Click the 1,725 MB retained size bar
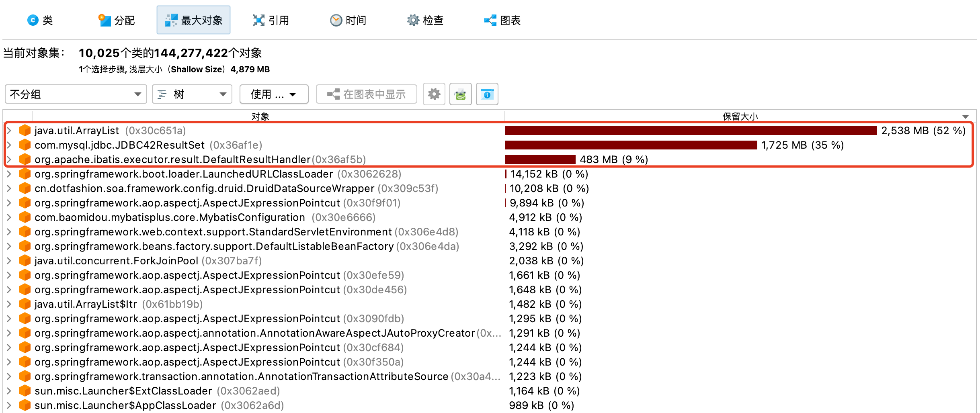This screenshot has width=980, height=413. [631, 145]
